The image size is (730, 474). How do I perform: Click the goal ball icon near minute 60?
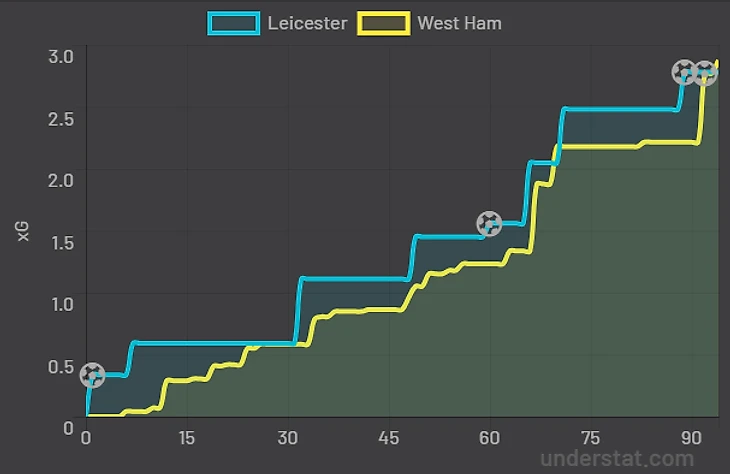point(489,223)
